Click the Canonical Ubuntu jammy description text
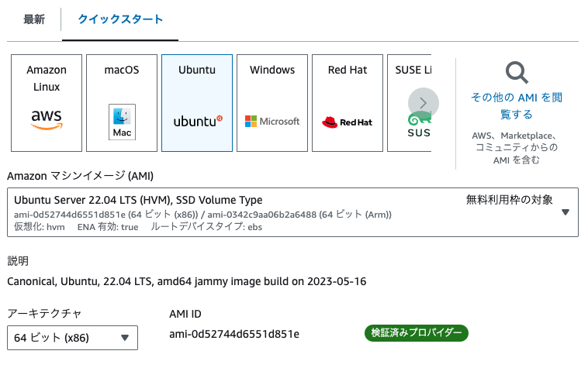The width and height of the screenshot is (588, 368). tap(186, 281)
